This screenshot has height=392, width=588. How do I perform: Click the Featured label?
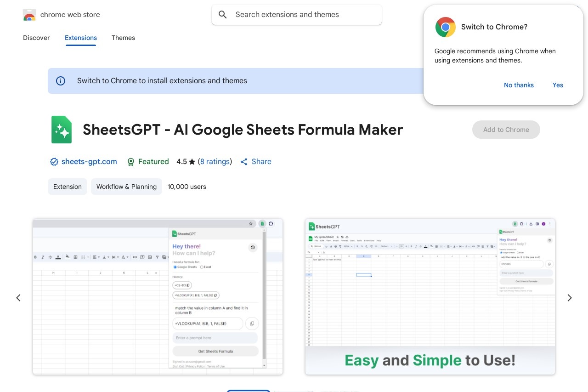pyautogui.click(x=153, y=162)
